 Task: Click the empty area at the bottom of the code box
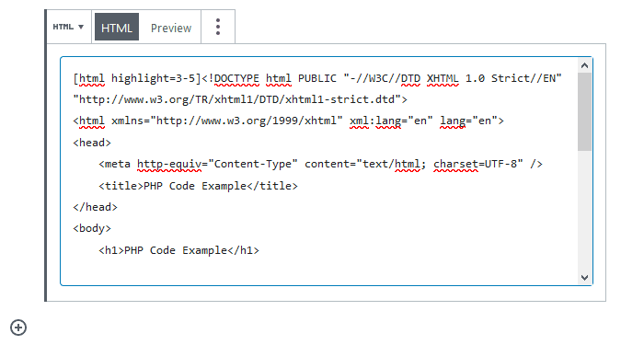pyautogui.click(x=318, y=271)
